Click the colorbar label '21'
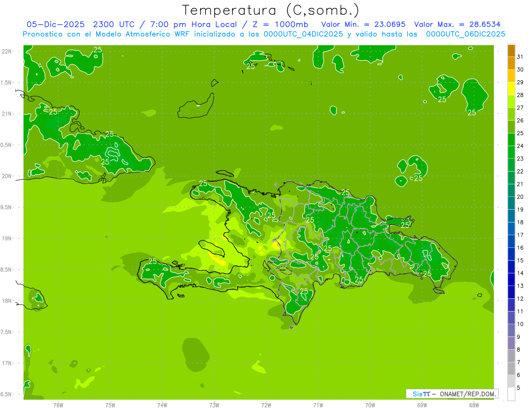This screenshot has height=411, width=532. pyautogui.click(x=520, y=184)
